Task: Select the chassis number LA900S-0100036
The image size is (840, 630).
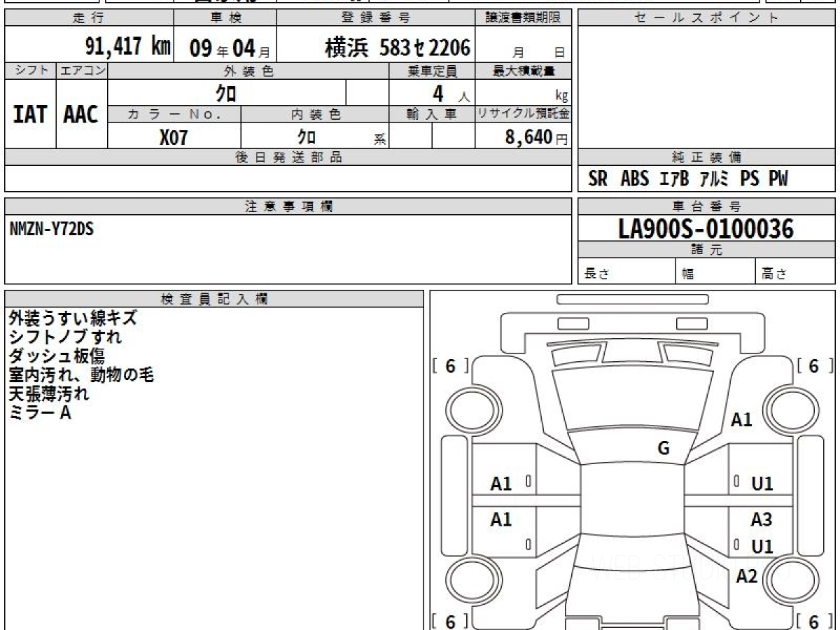Action: (706, 229)
